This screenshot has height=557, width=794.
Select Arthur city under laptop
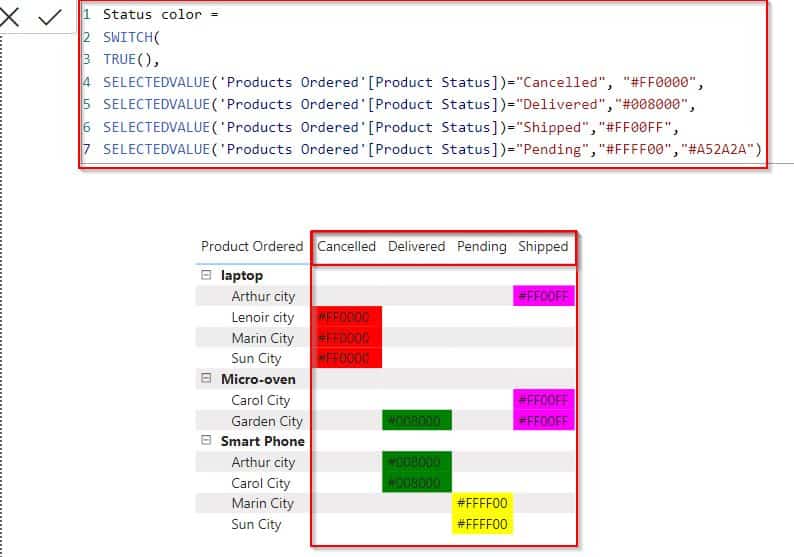click(x=263, y=296)
